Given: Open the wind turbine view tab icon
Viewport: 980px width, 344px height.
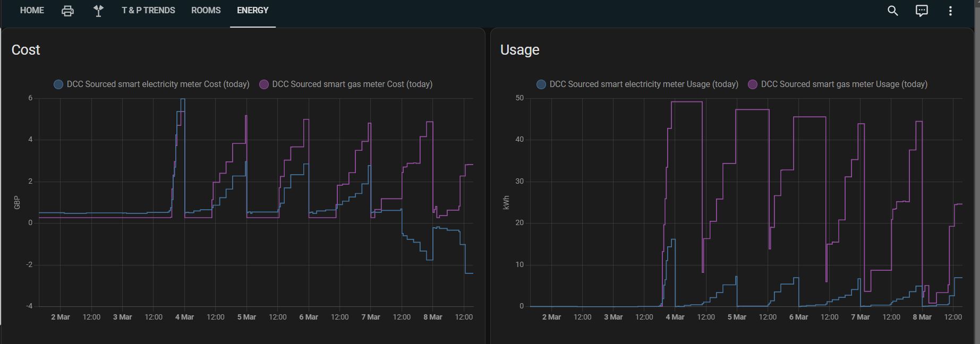Looking at the screenshot, I should point(98,11).
